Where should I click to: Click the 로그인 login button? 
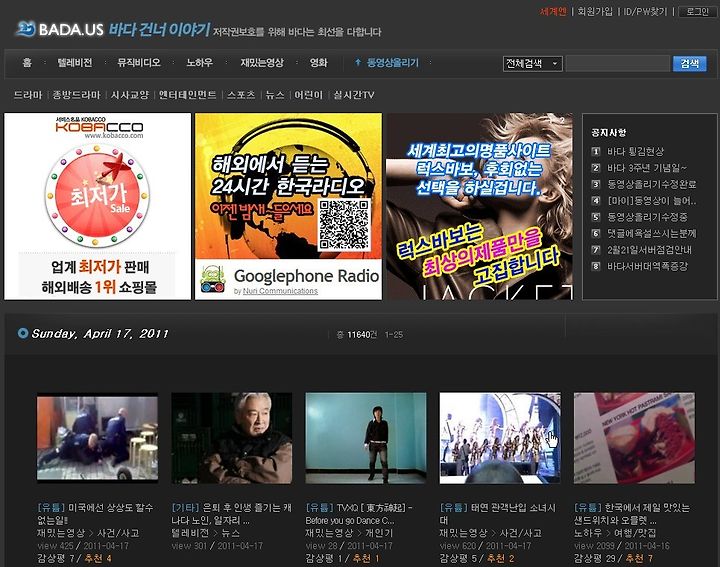pos(698,11)
